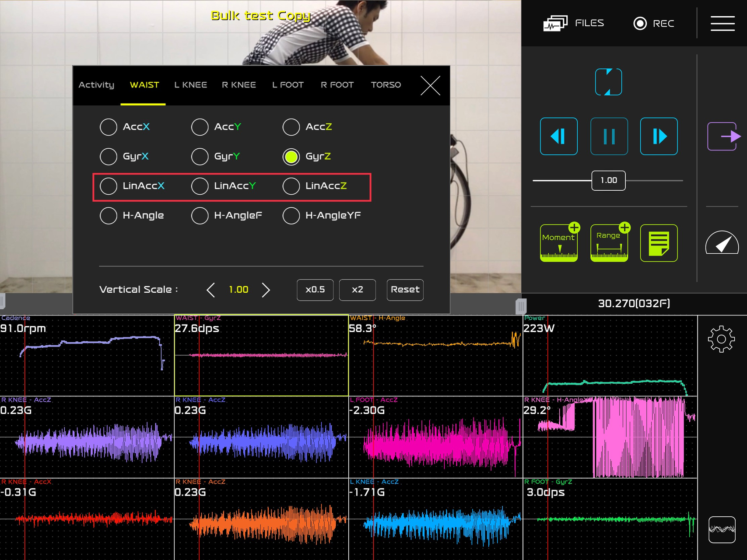Screen dimensions: 747x560
Task: Open graph settings gear
Action: pos(721,339)
